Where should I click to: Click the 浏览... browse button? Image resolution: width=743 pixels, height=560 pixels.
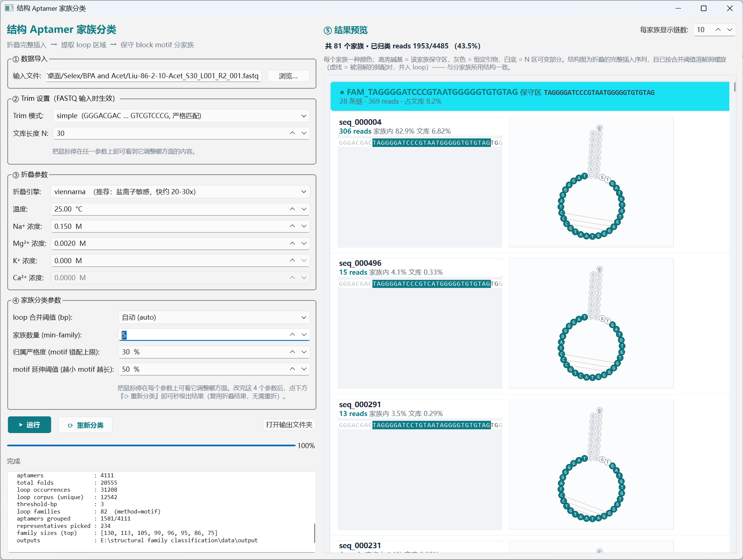click(x=288, y=76)
